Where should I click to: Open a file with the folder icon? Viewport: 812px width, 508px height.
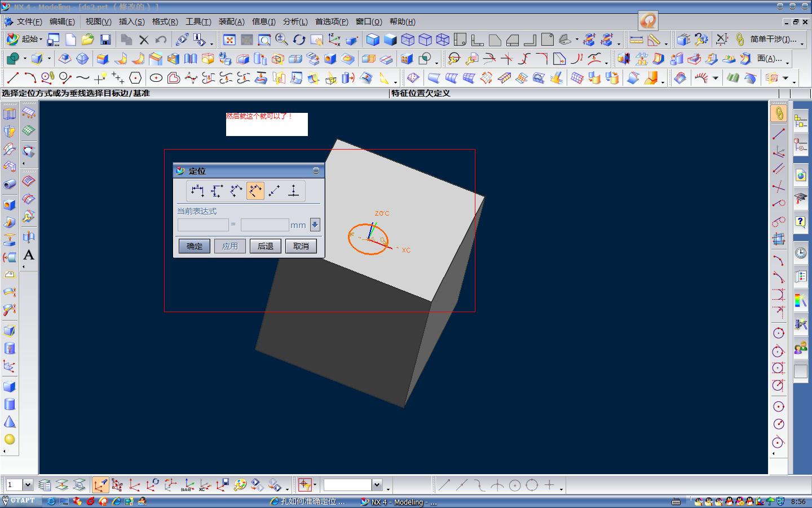[87, 40]
